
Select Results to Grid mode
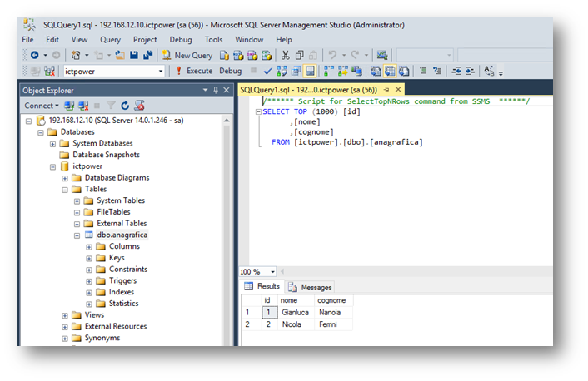tap(390, 71)
